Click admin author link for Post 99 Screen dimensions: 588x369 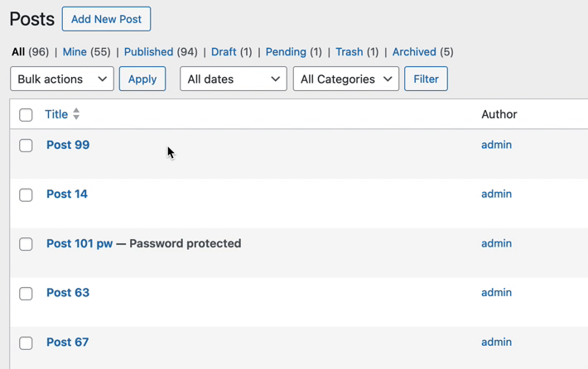pyautogui.click(x=496, y=145)
